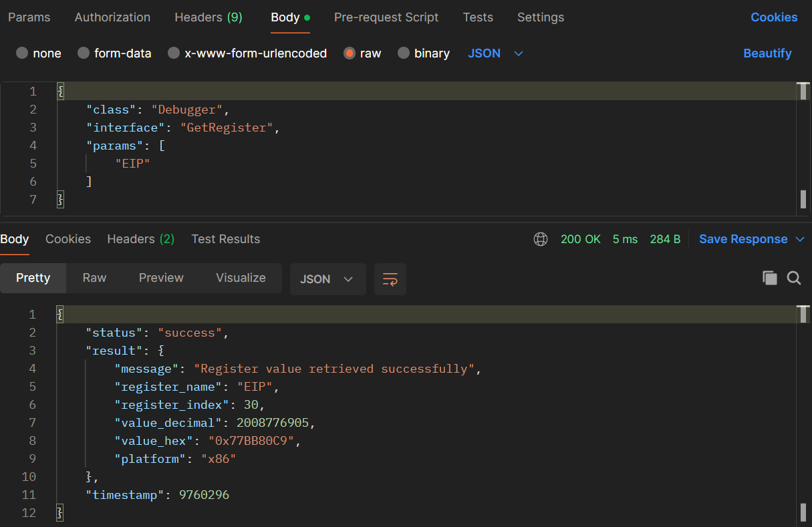Open the Visualize response view
The width and height of the screenshot is (812, 527).
(x=241, y=278)
